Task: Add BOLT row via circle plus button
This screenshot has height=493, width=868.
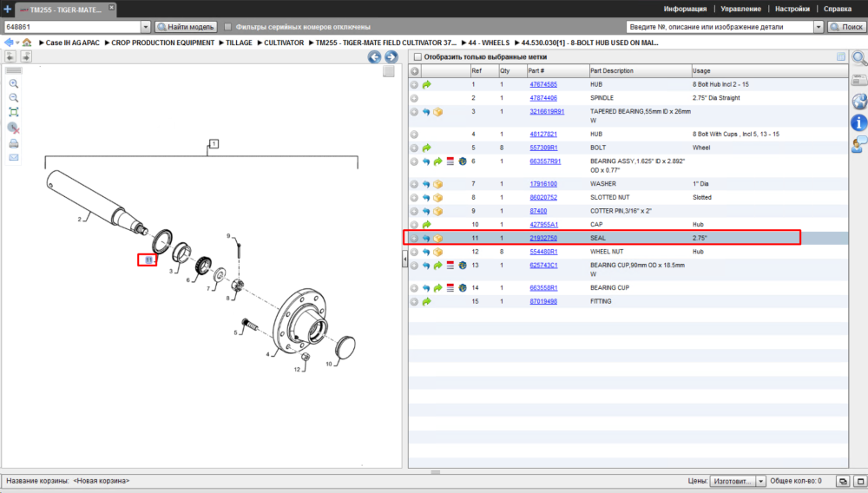Action: click(414, 148)
